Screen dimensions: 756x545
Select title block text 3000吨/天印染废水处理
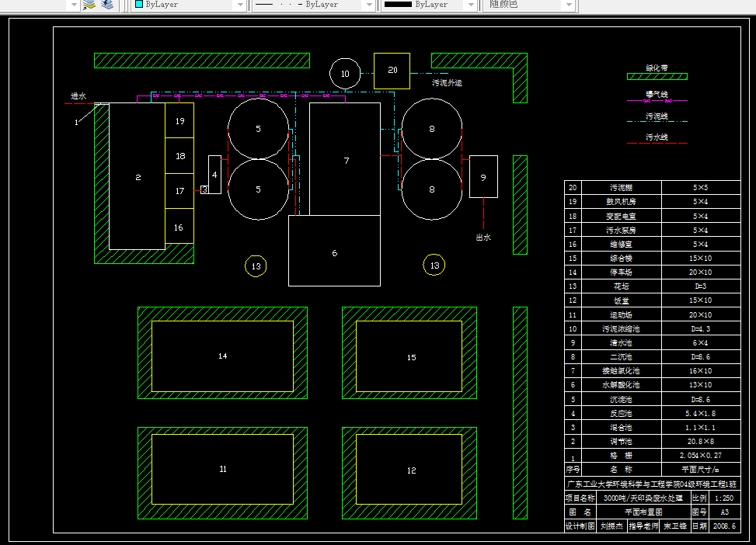643,498
